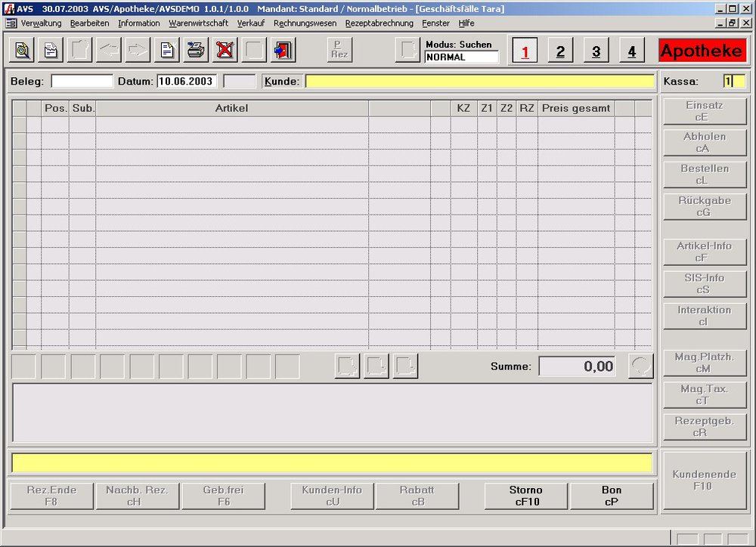Open the Verkauf menu
The height and width of the screenshot is (547, 756).
point(250,23)
